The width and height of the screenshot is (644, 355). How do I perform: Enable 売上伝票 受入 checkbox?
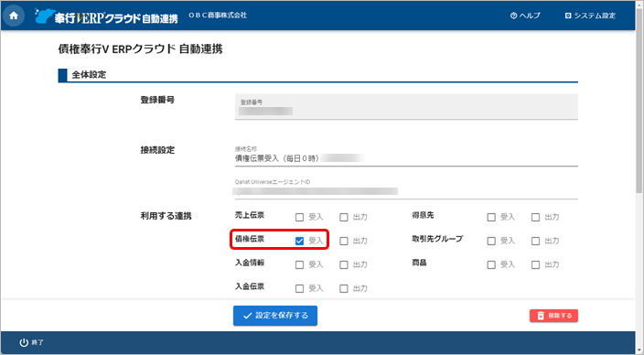click(x=299, y=217)
